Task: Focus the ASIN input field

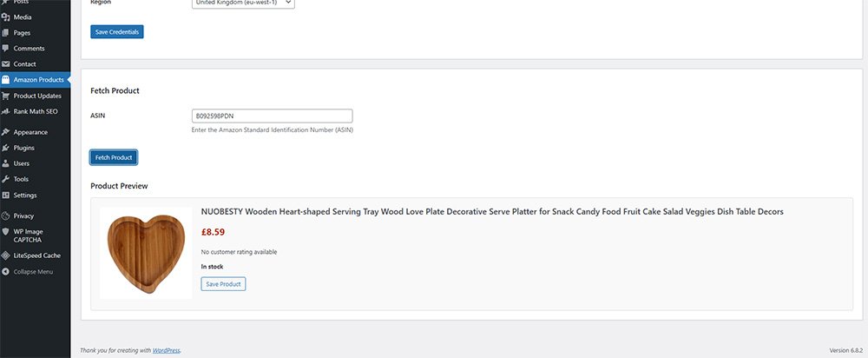Action: (x=272, y=116)
